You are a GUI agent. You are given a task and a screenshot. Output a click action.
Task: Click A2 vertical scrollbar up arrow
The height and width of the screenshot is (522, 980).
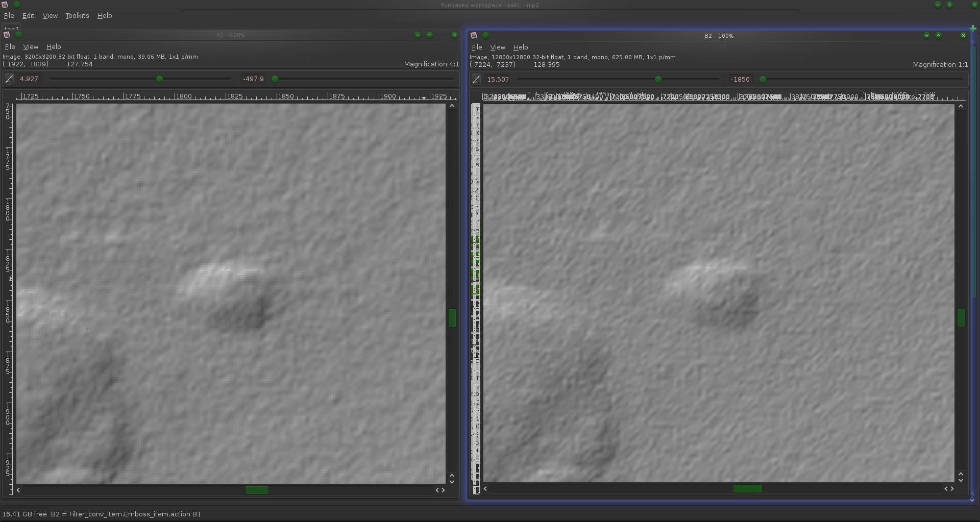[452, 106]
